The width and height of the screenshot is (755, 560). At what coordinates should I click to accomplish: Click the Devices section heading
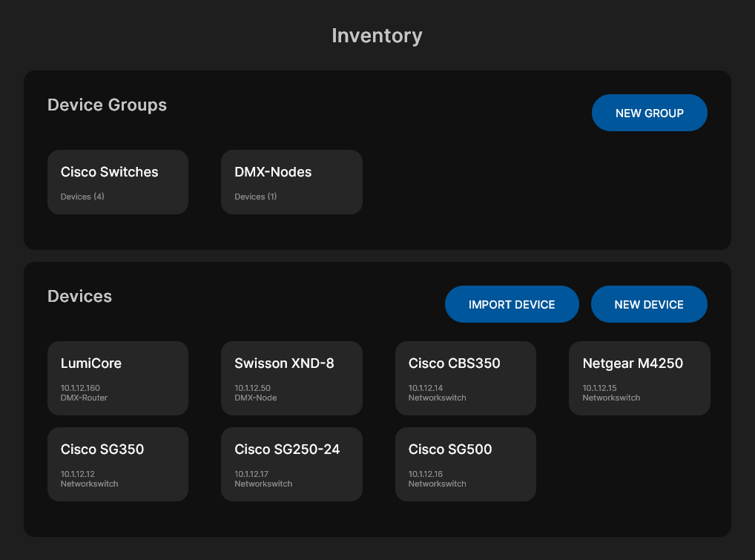click(79, 296)
